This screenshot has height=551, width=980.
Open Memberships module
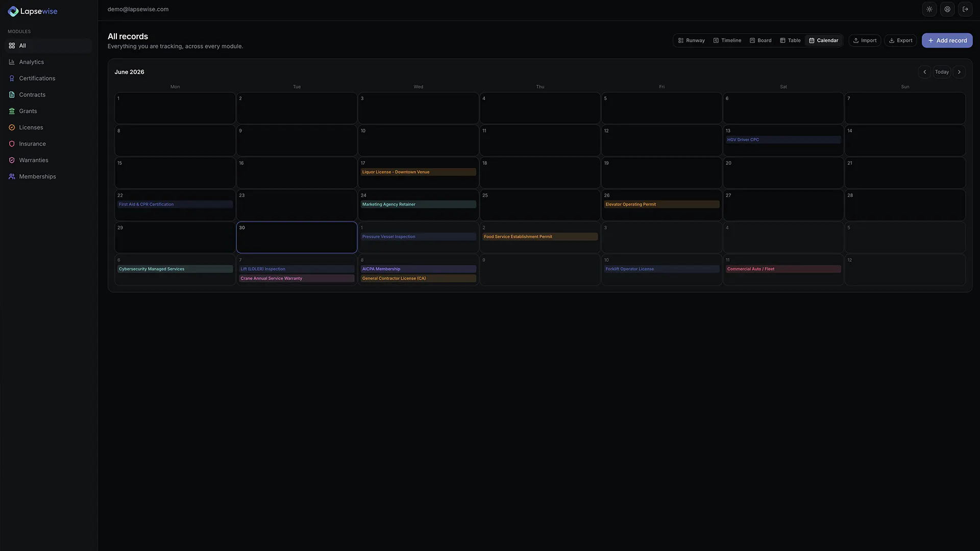click(x=48, y=177)
